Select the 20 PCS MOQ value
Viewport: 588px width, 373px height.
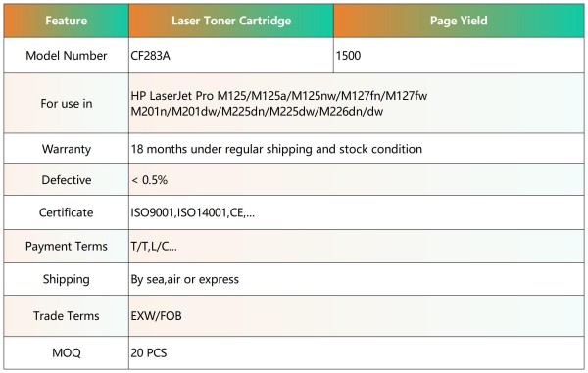(149, 352)
